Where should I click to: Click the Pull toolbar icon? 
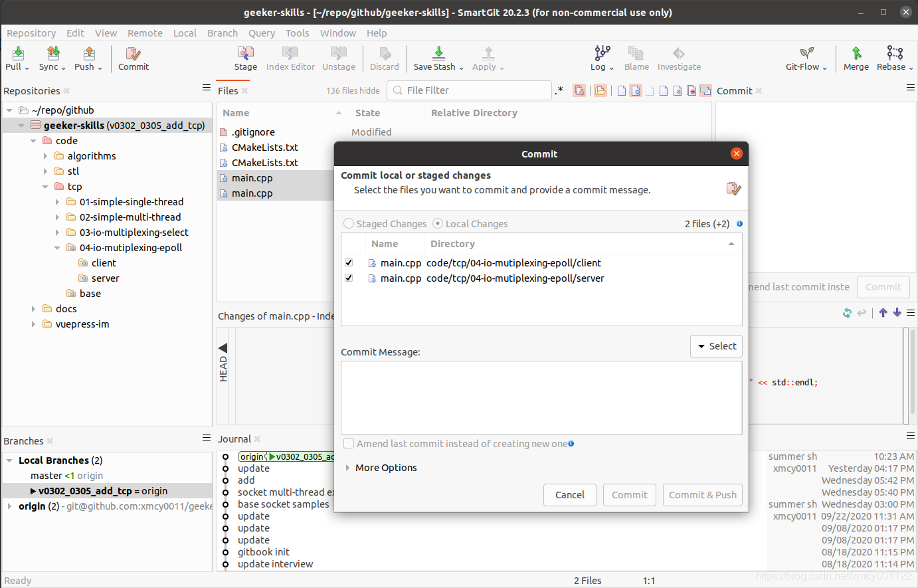click(x=18, y=53)
